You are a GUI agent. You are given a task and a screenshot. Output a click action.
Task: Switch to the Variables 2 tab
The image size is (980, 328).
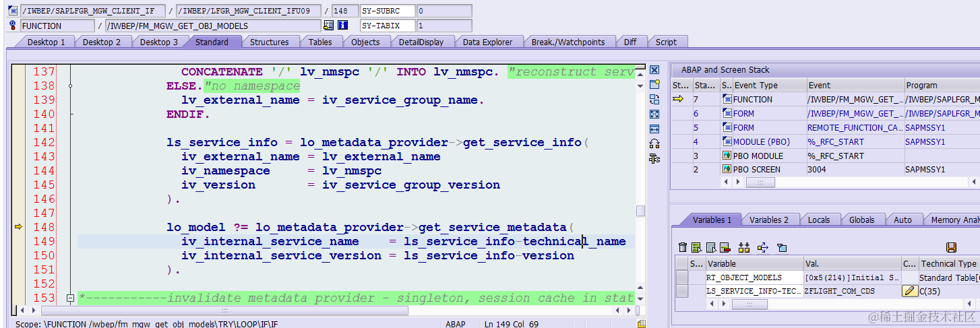(769, 220)
